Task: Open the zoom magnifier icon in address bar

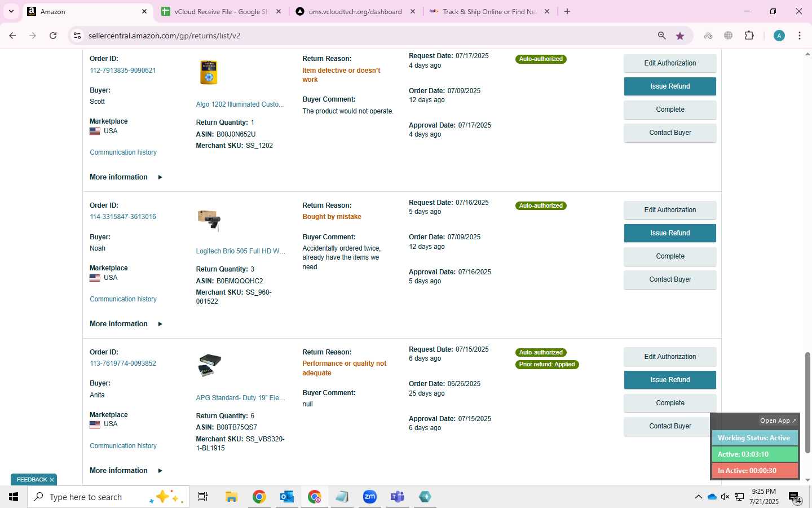Action: click(x=662, y=36)
